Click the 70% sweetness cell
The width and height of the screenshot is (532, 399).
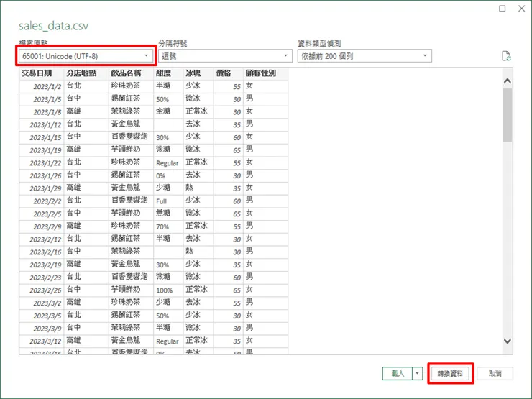[x=168, y=226]
